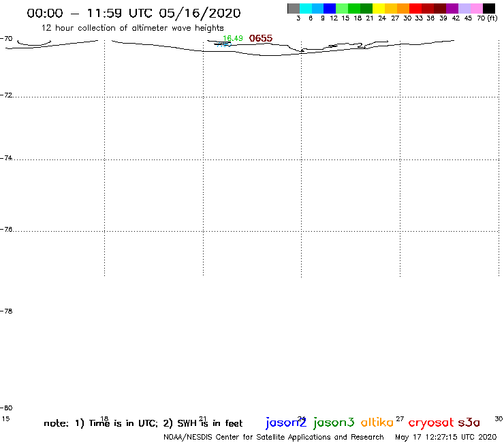Viewport: 504px width, 443px height.
Task: Select the cyan swatch in the wave height scale
Action: 306,8
